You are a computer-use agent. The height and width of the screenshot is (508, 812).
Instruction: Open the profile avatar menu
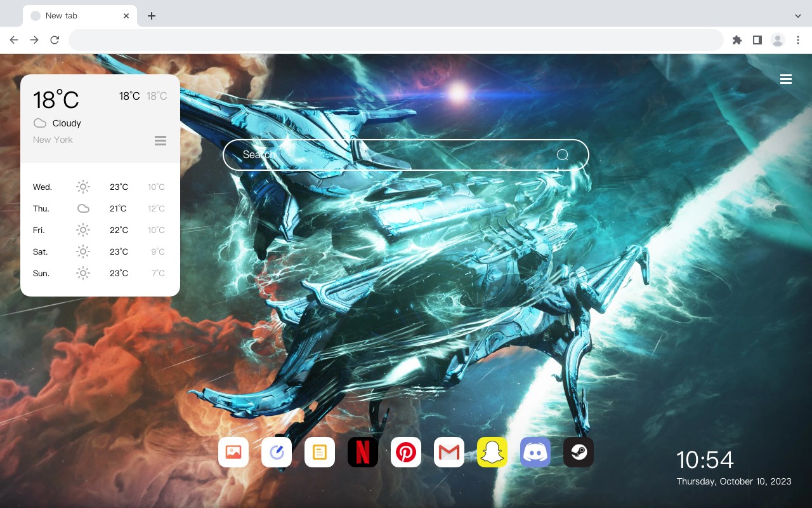pos(778,40)
